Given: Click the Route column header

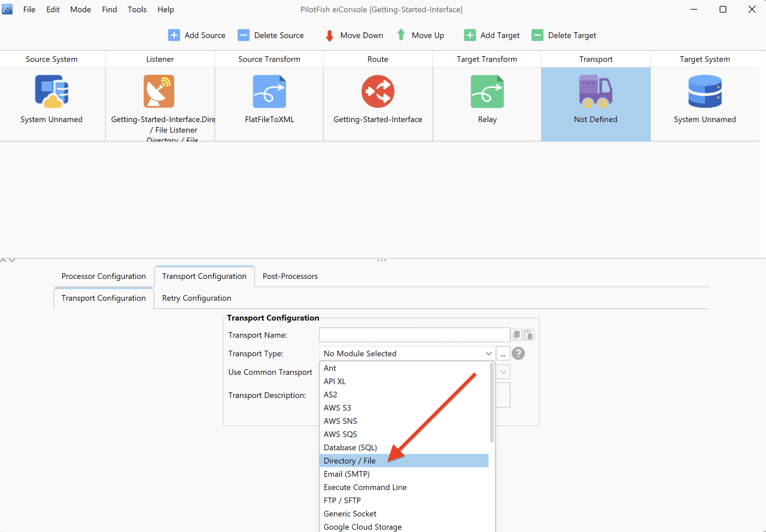Looking at the screenshot, I should 378,59.
